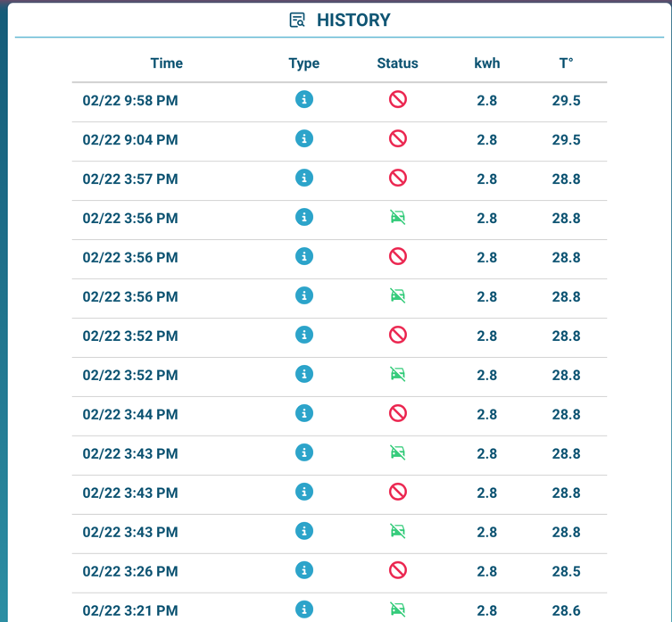This screenshot has width=672, height=622.
Task: Click green car status icon at 3:21 PM
Action: click(398, 610)
